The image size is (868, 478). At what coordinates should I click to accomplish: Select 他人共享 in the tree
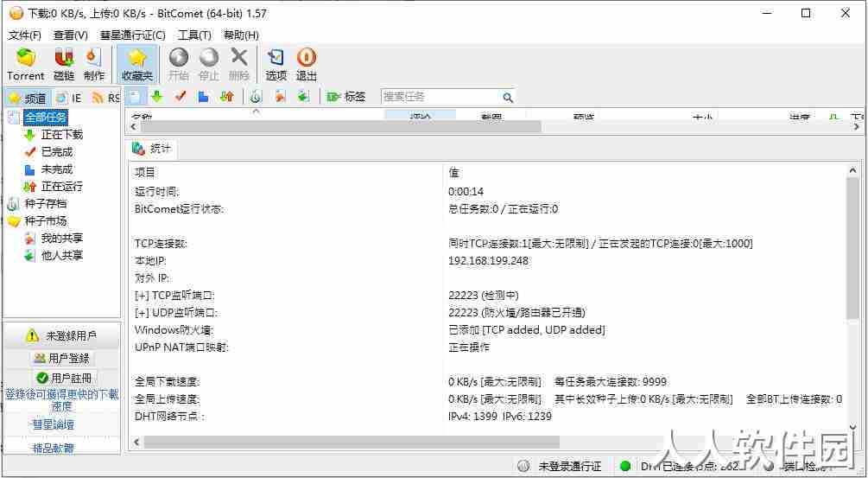(x=61, y=255)
